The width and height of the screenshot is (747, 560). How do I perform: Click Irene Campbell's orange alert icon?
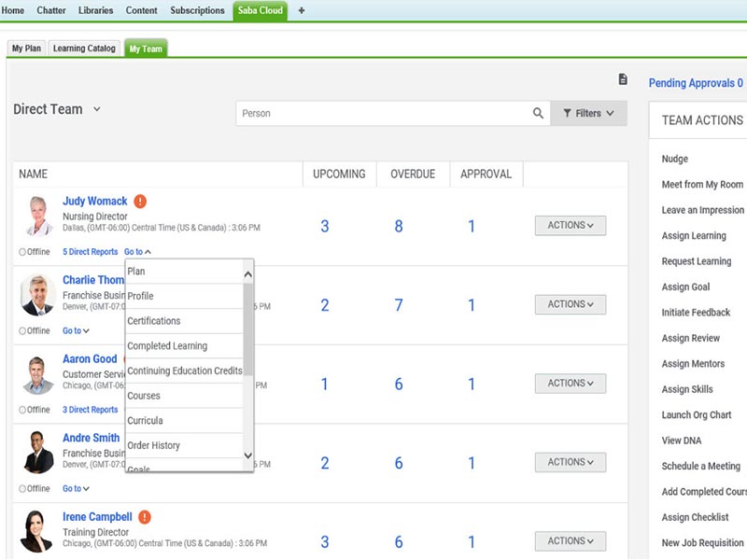click(x=144, y=517)
